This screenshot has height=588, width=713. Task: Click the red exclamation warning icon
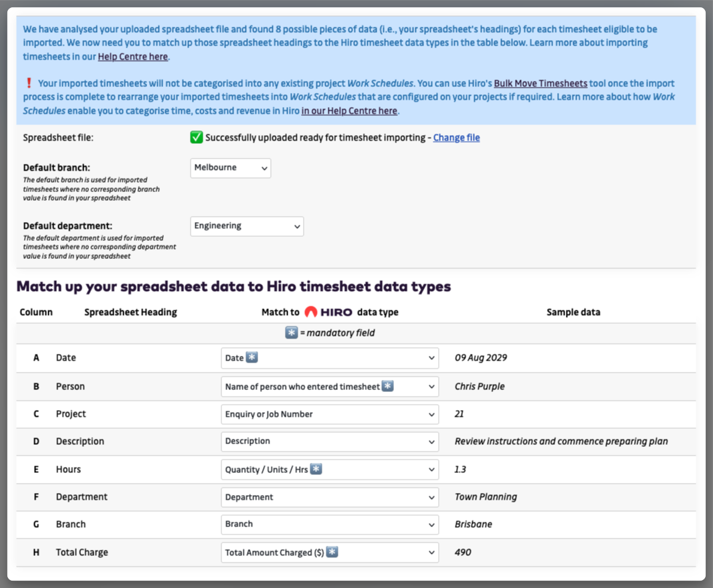click(29, 84)
